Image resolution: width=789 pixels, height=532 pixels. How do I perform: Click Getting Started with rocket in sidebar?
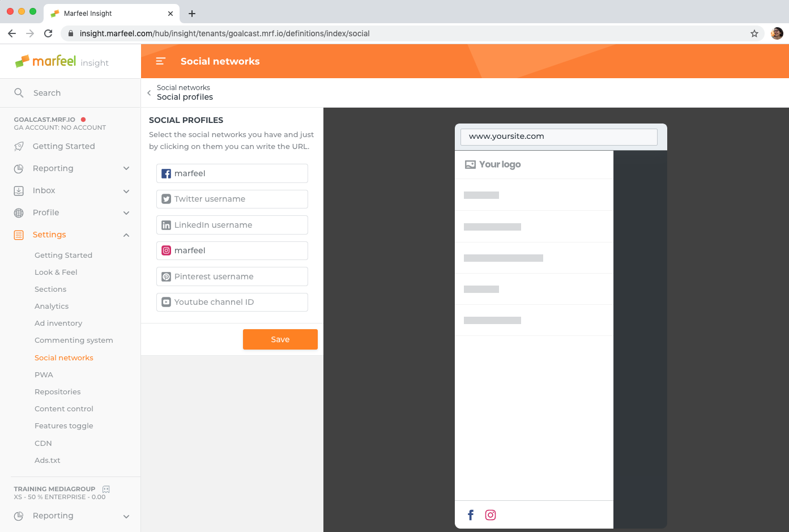64,146
